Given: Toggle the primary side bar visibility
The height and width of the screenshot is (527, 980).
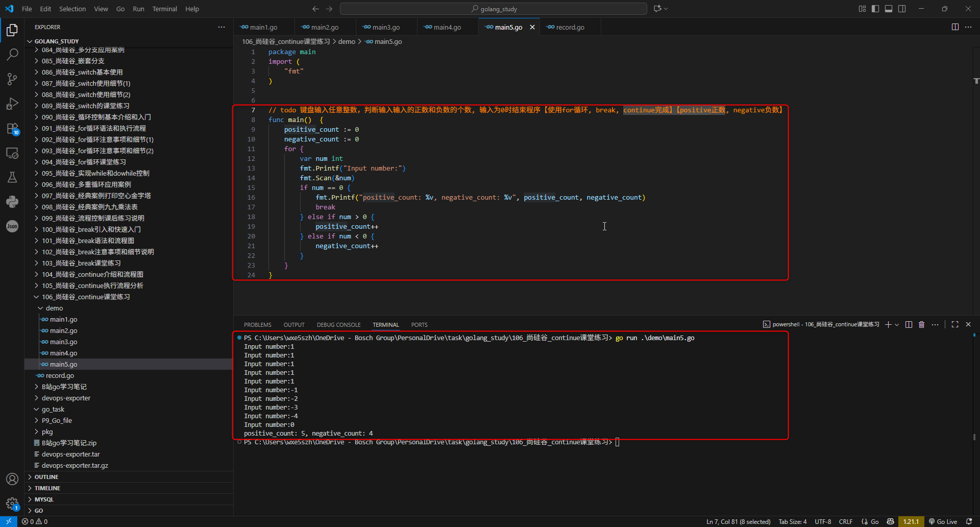Looking at the screenshot, I should (x=875, y=9).
